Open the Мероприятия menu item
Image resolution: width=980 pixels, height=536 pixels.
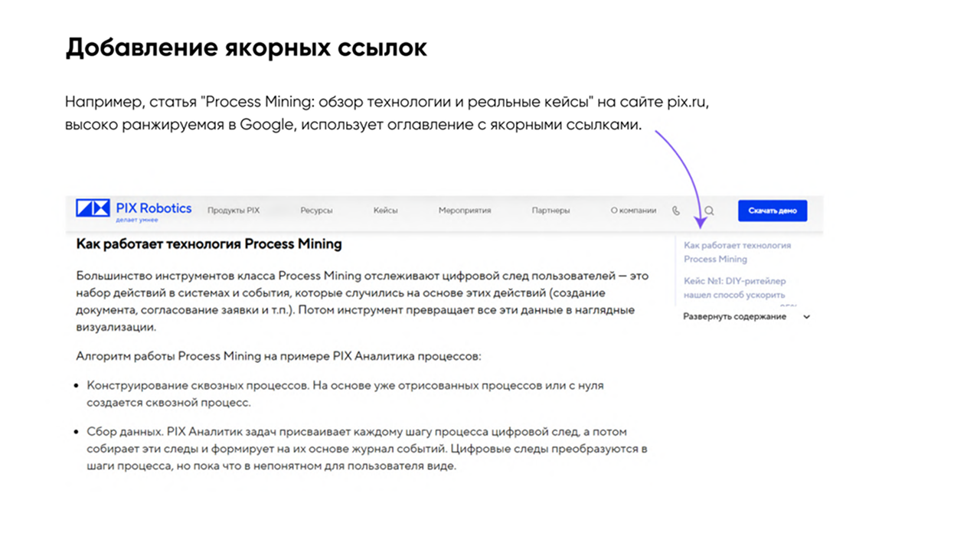[465, 211]
